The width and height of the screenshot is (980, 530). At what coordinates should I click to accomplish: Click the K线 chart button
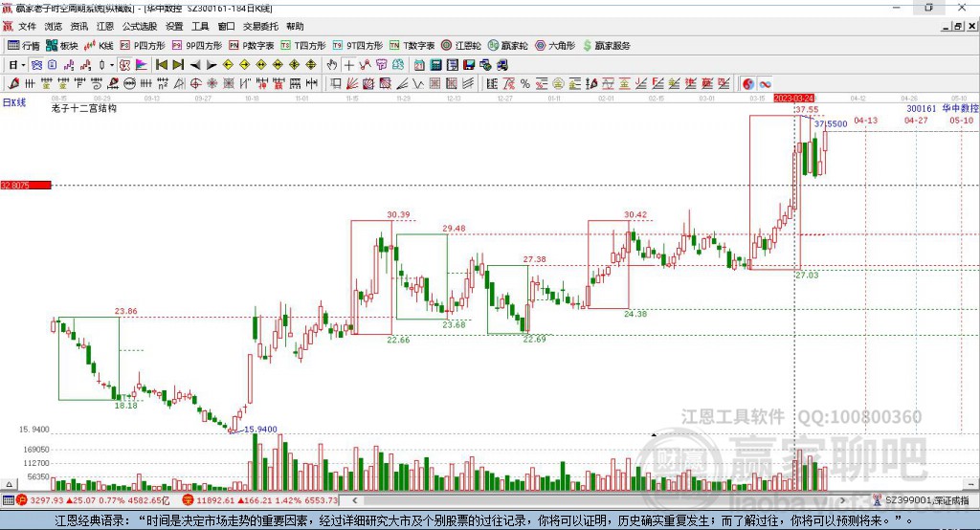point(99,46)
